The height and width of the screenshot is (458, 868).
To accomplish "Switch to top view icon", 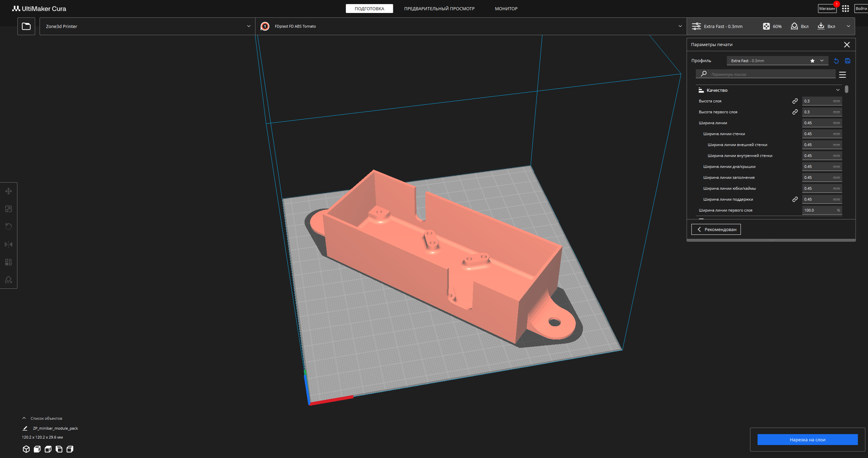I will [48, 449].
